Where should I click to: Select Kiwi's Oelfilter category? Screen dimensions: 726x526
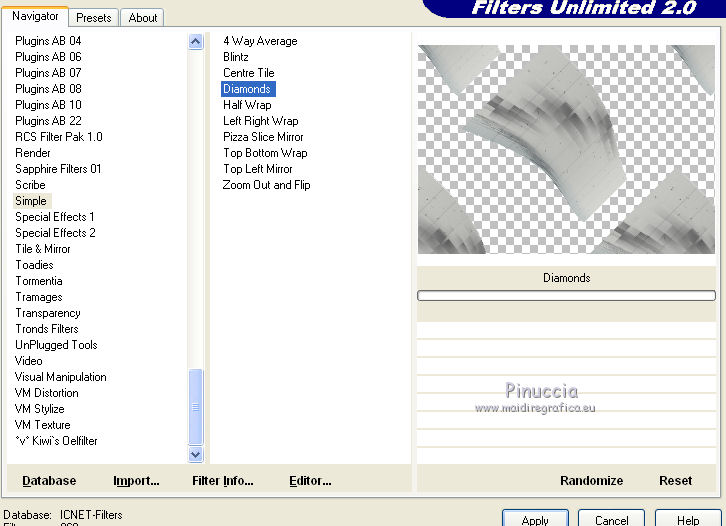56,441
